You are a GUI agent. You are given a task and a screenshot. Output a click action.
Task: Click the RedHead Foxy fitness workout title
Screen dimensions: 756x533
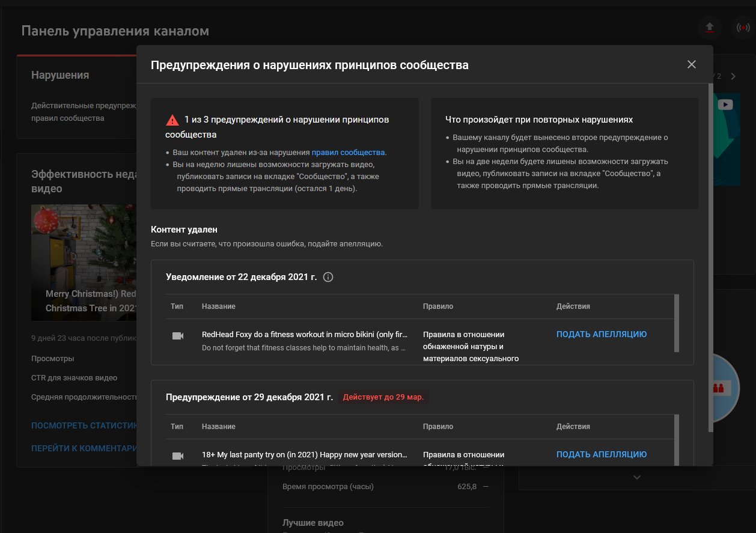pos(305,335)
